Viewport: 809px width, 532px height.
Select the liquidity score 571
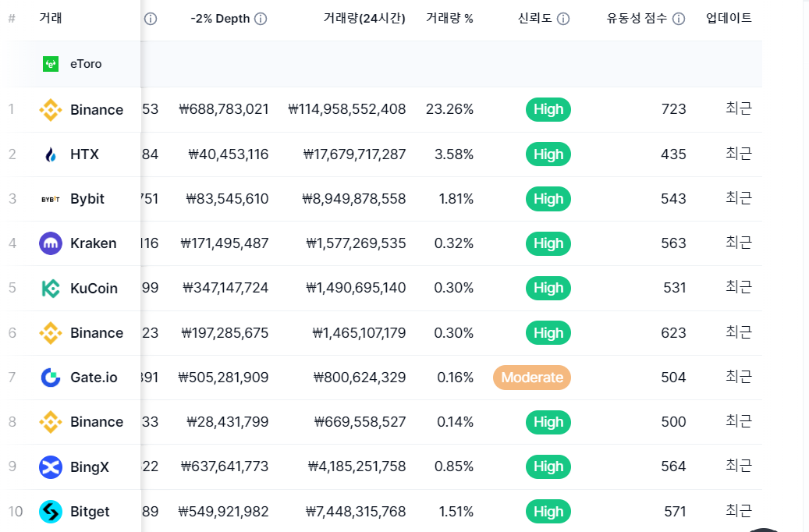tap(675, 512)
